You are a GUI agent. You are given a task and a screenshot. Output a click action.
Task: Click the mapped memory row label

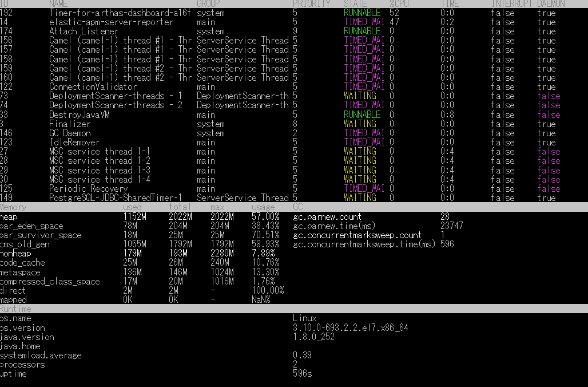(13, 299)
